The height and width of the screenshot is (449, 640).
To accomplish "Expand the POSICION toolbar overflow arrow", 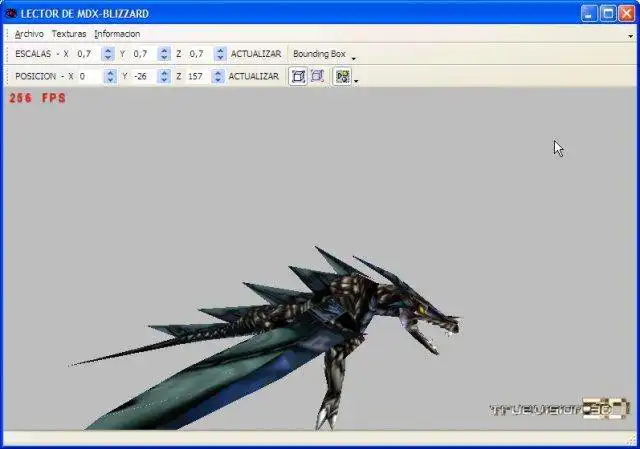I will pyautogui.click(x=356, y=81).
